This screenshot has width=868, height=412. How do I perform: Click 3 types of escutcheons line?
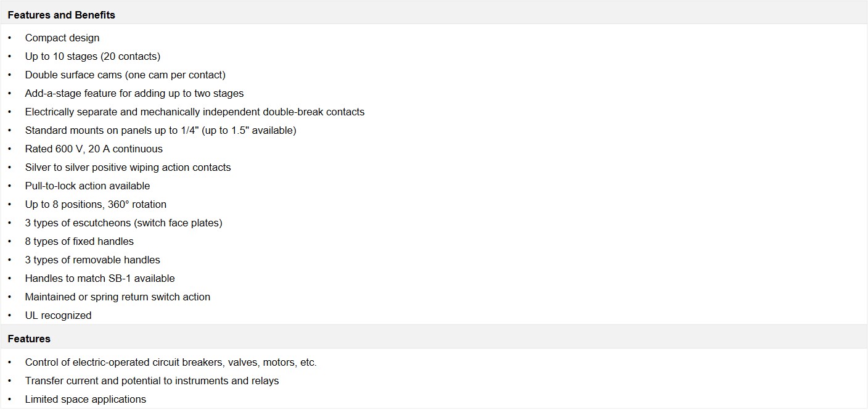tap(124, 223)
